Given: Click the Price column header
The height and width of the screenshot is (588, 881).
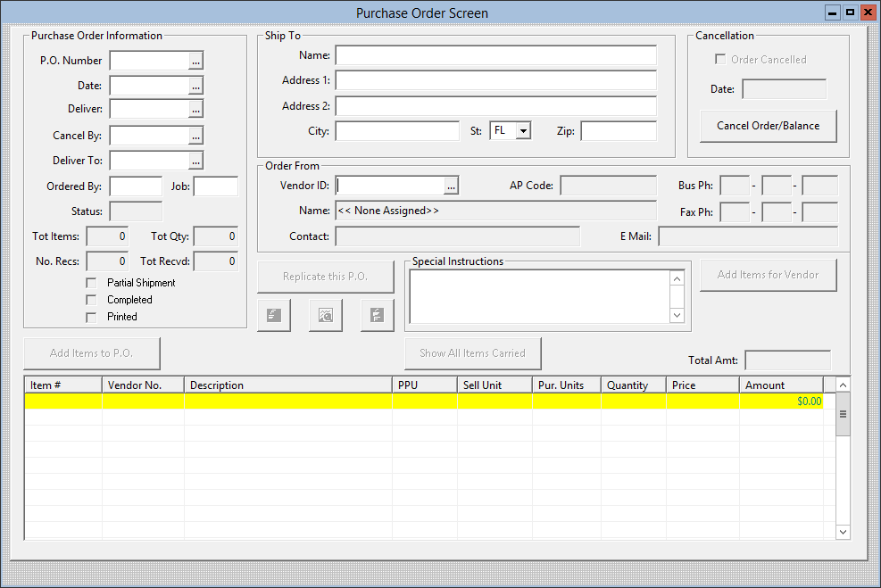Looking at the screenshot, I should [x=702, y=385].
